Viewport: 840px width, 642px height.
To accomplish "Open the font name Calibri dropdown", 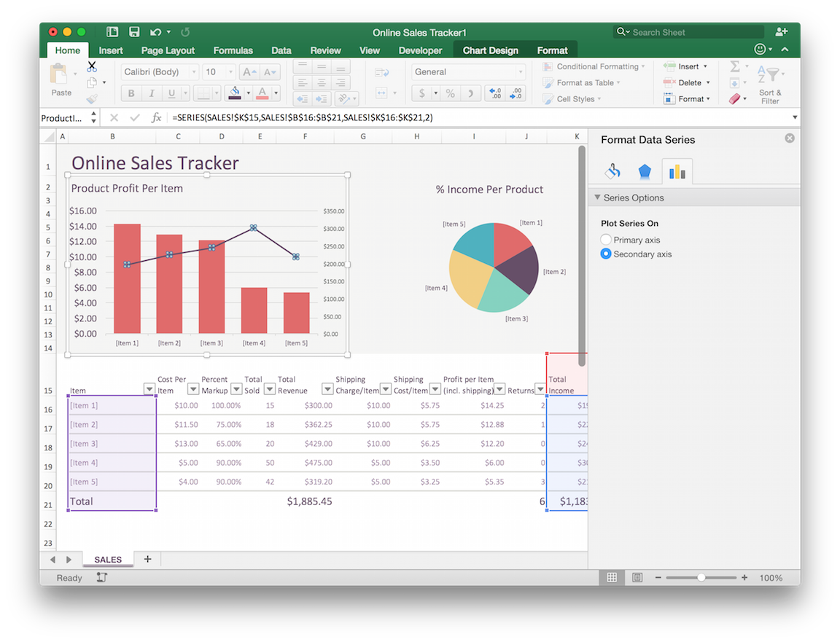I will click(x=194, y=71).
